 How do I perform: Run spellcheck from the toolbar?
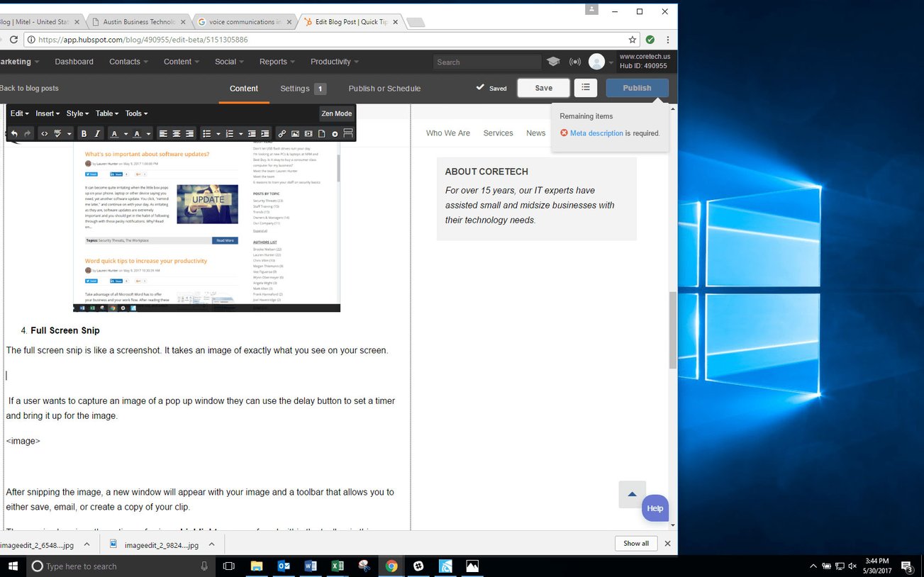[57, 133]
